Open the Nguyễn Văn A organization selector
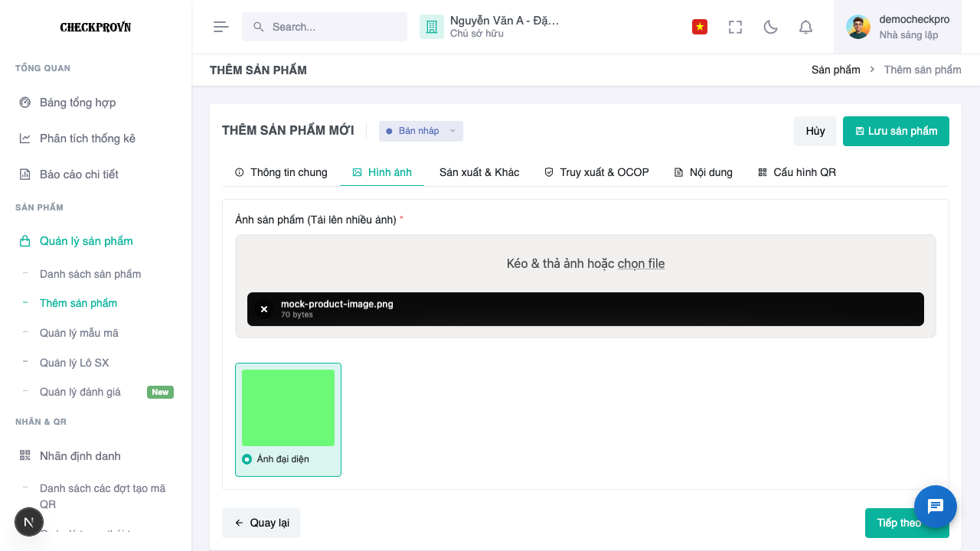Image resolution: width=980 pixels, height=551 pixels. pos(490,27)
